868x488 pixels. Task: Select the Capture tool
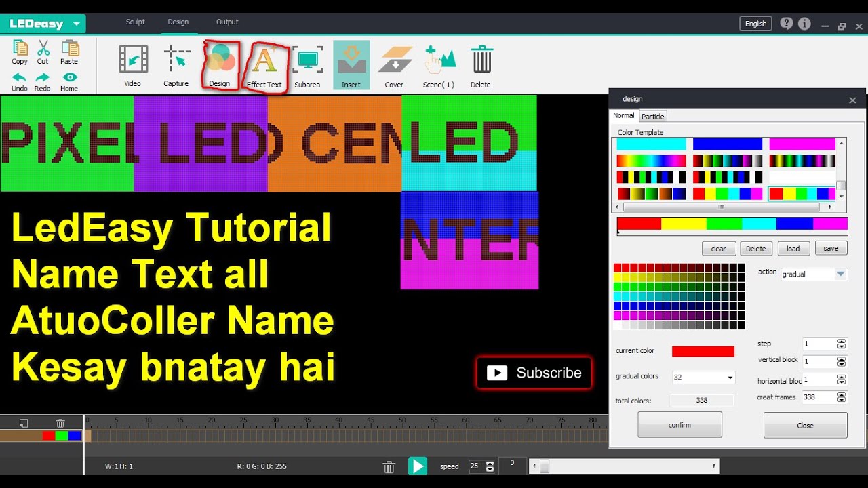177,60
